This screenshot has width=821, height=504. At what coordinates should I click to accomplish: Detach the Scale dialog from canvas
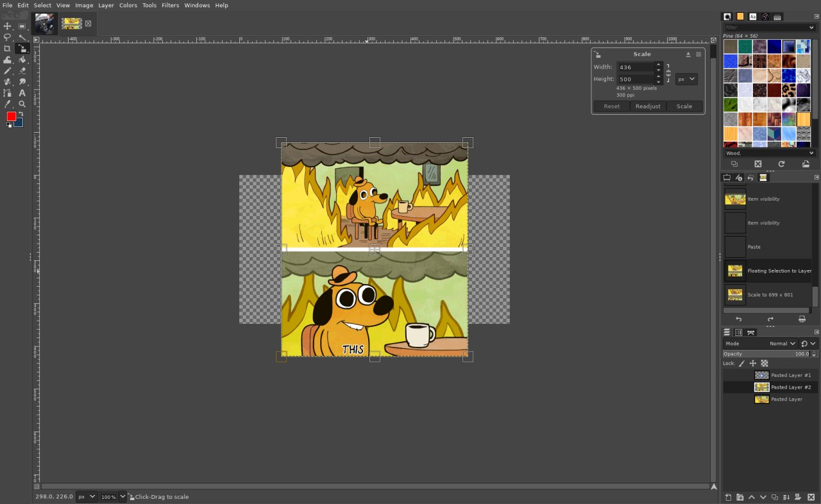tap(688, 55)
